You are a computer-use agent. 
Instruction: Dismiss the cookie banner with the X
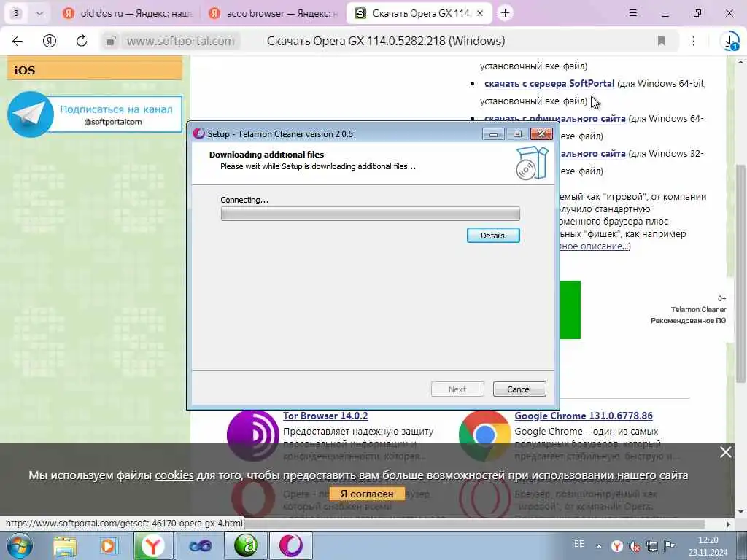coord(726,452)
